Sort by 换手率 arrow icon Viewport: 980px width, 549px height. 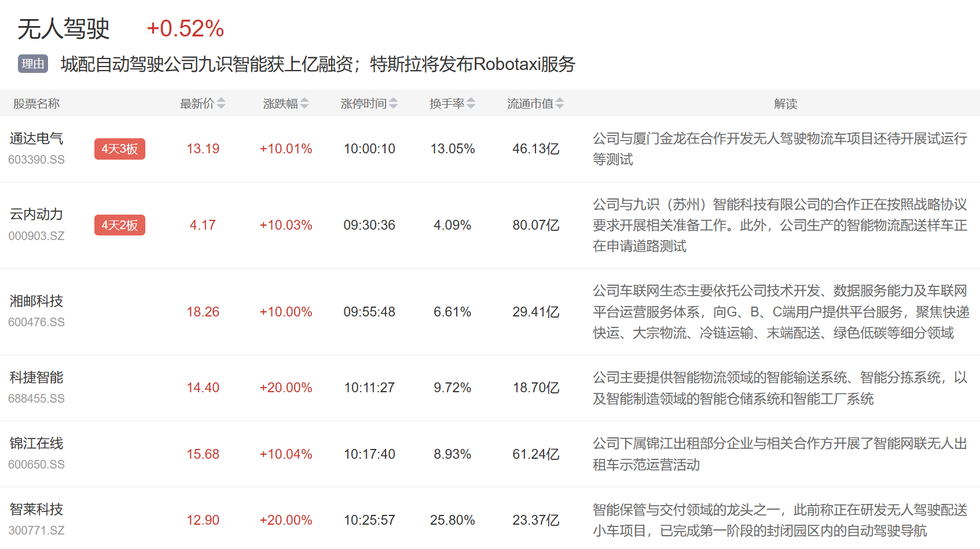[x=471, y=104]
